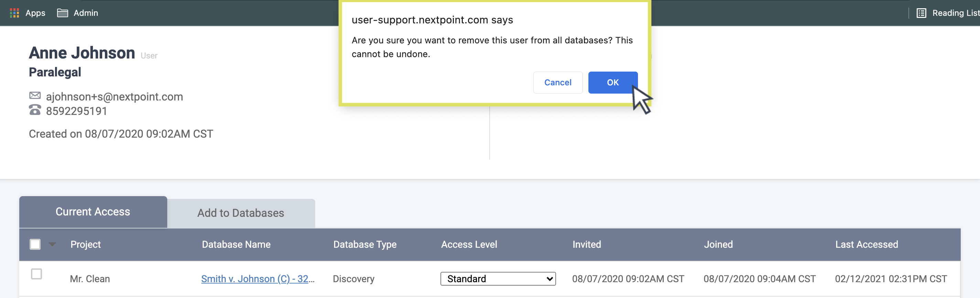Click the Reading List label
980x298 pixels.
pos(956,13)
